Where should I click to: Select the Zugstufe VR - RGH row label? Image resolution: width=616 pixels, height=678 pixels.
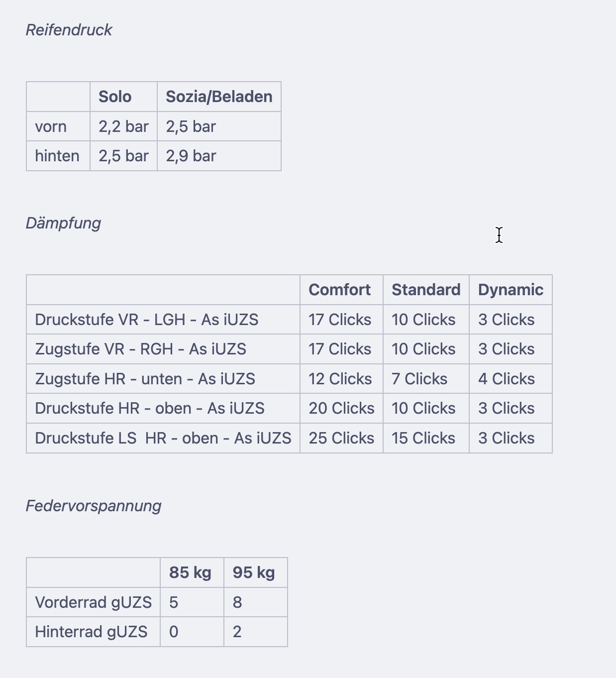click(x=141, y=349)
